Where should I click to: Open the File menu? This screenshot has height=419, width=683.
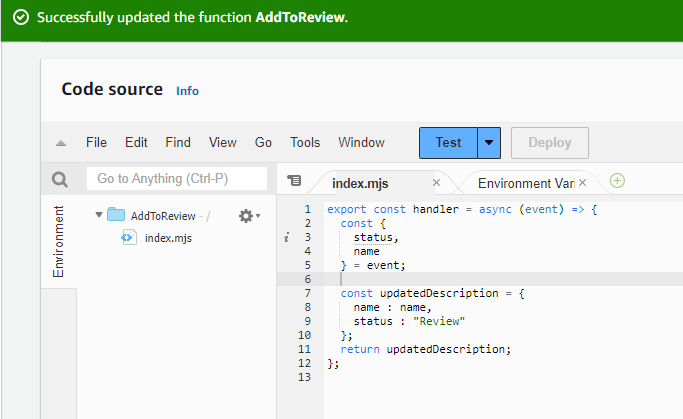click(96, 143)
